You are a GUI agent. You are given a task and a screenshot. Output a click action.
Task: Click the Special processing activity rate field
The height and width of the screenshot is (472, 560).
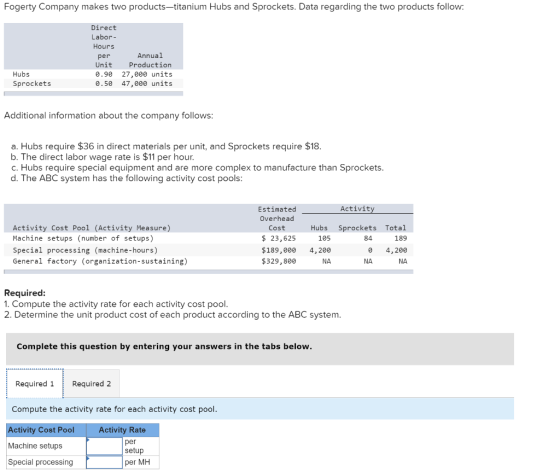coord(104,462)
